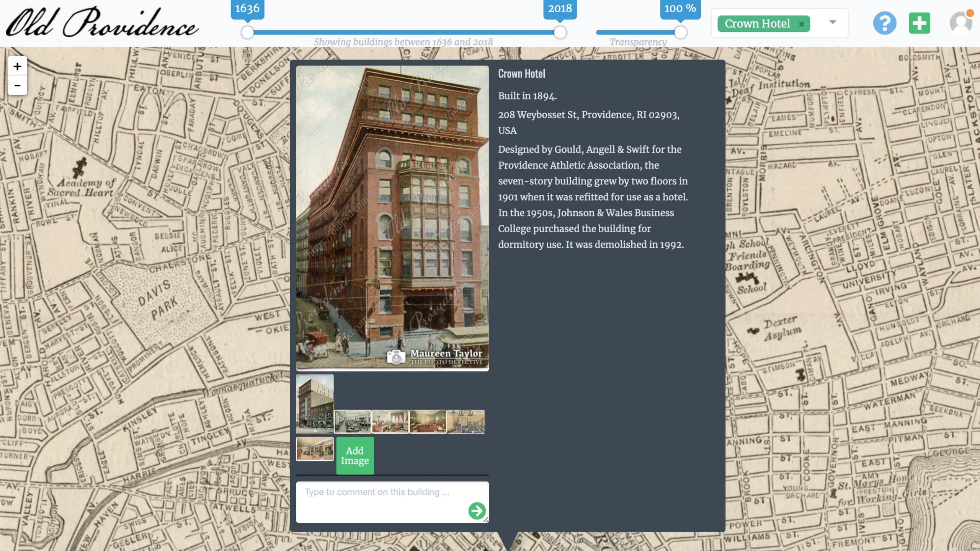Expand the building search dropdown arrow
980x551 pixels.
click(832, 22)
